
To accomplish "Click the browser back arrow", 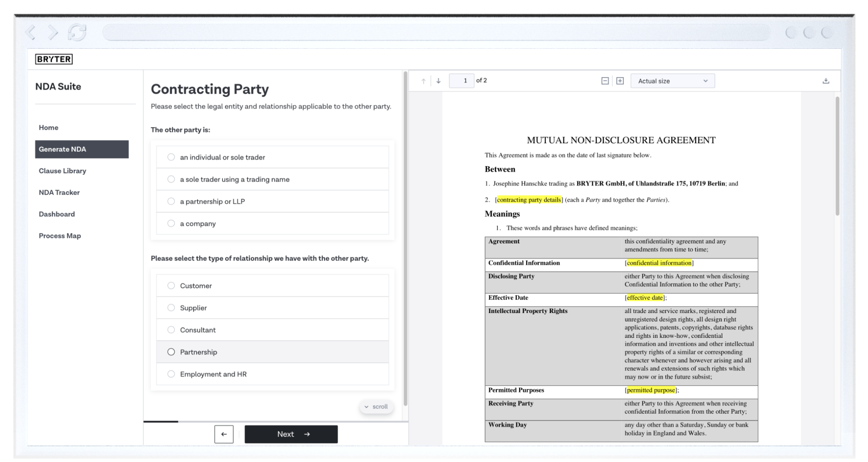I will coord(31,33).
